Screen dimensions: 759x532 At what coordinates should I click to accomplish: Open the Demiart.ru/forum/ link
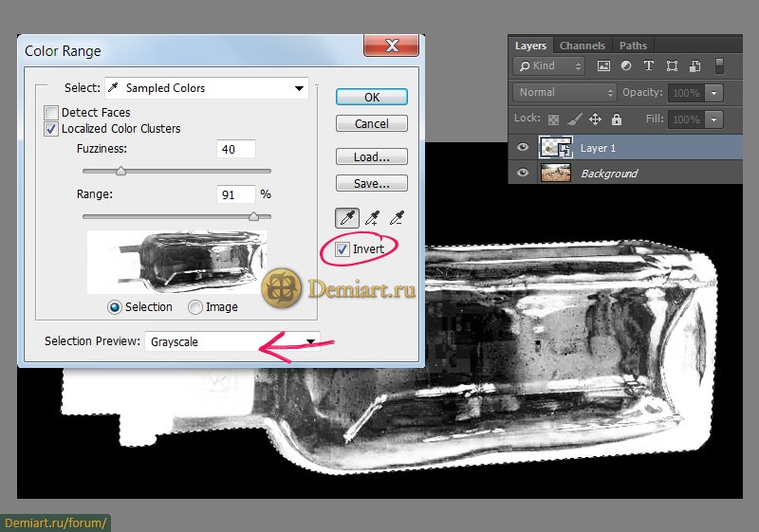tap(55, 523)
